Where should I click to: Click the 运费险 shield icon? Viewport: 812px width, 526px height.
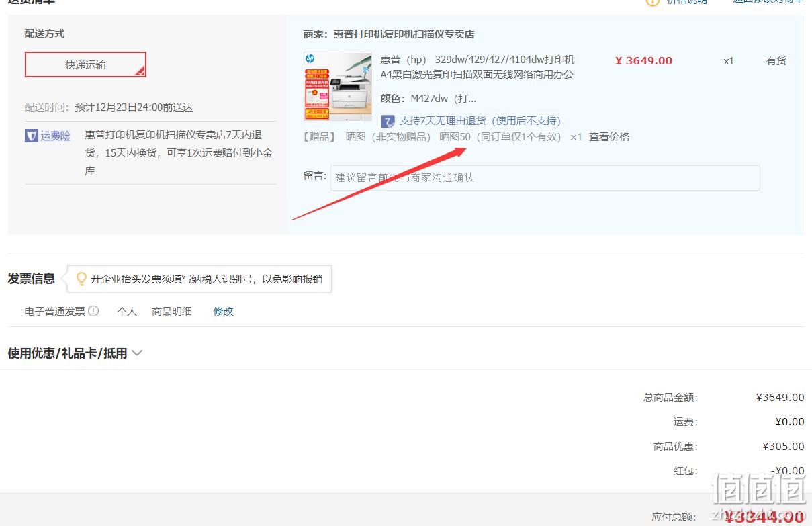pyautogui.click(x=31, y=136)
